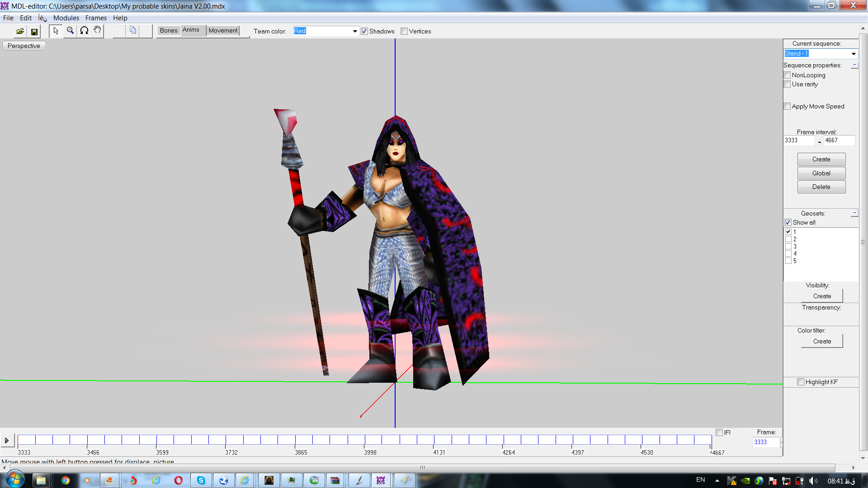This screenshot has height=488, width=868.
Task: Select the hand pan tool
Action: point(97,31)
